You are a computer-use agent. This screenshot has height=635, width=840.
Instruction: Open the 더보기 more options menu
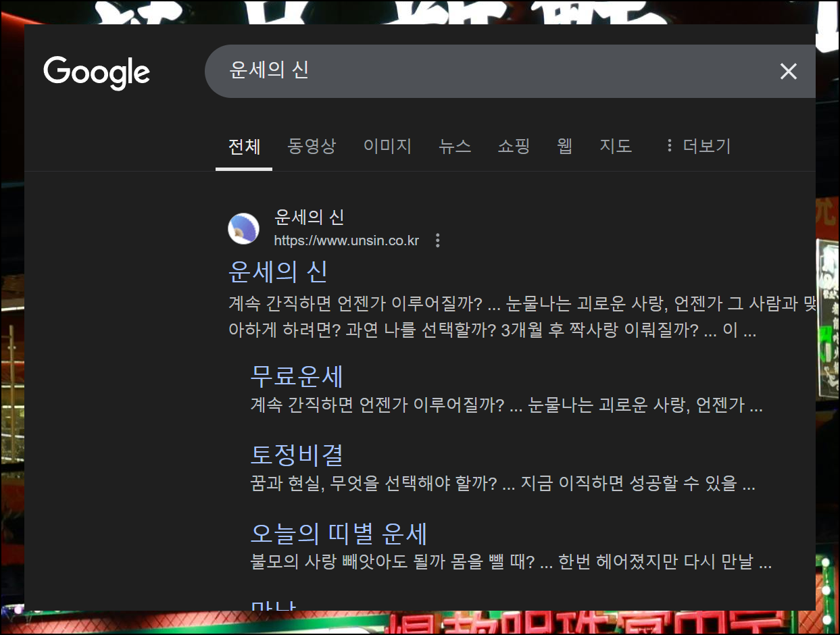click(x=697, y=146)
